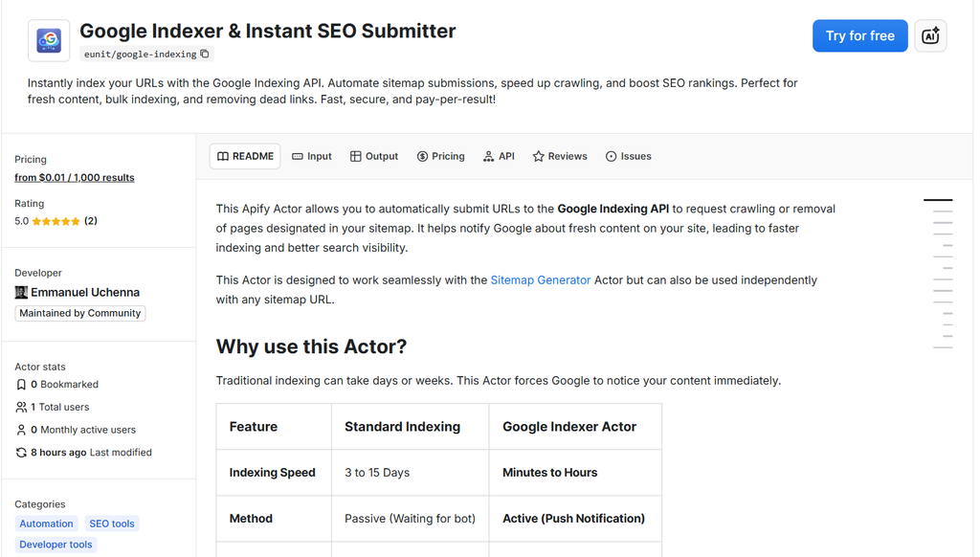
Task: Open developer Emmanuel Uchenna's profile
Action: [85, 292]
